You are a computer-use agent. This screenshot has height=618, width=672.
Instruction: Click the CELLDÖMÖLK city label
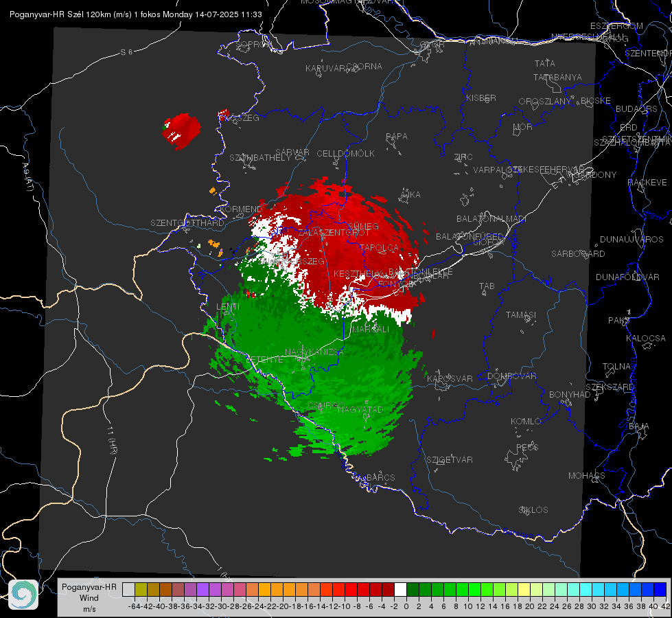pos(345,154)
